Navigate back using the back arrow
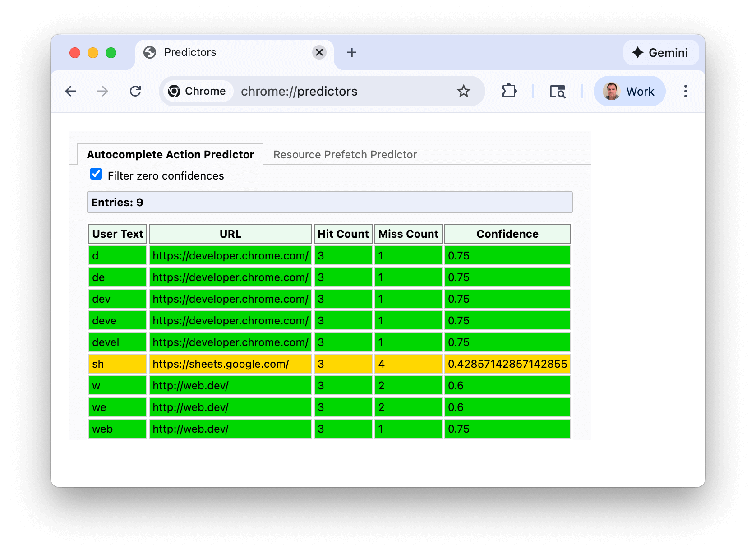This screenshot has width=756, height=554. [71, 91]
